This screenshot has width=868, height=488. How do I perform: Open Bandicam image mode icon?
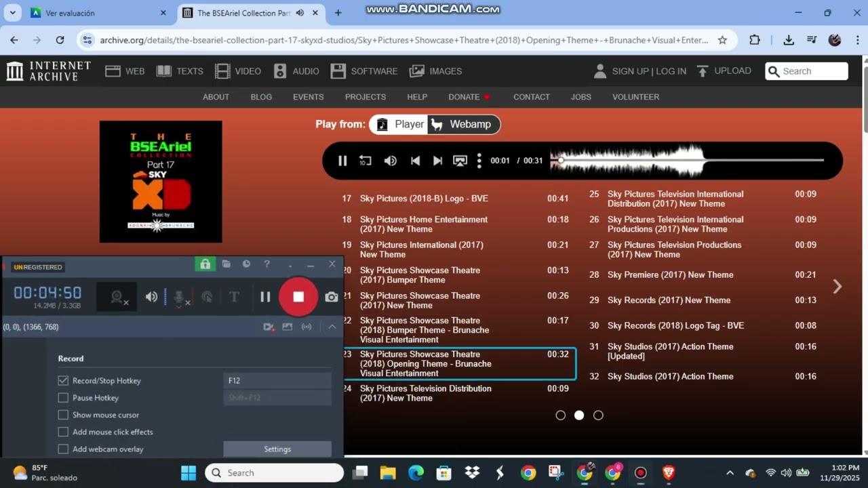[288, 327]
